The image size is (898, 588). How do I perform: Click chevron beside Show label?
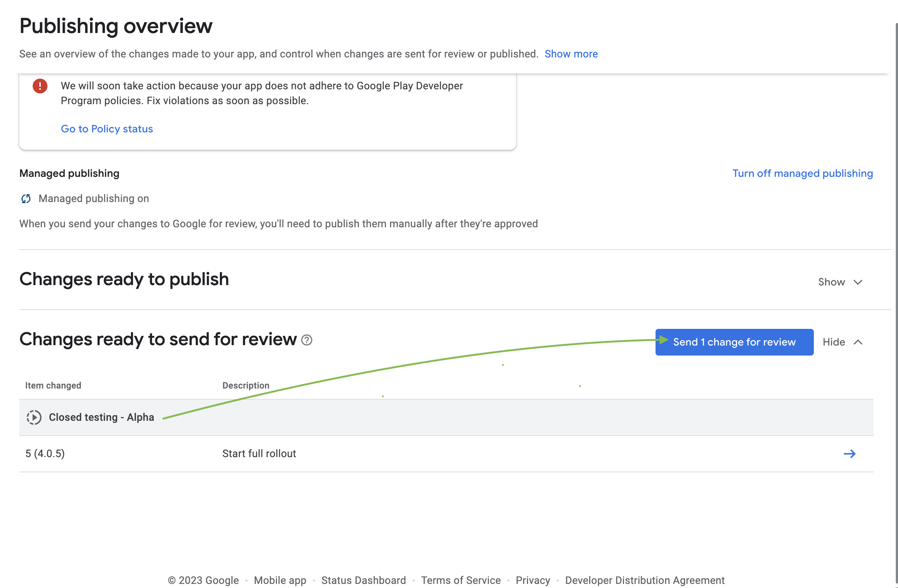[858, 282]
